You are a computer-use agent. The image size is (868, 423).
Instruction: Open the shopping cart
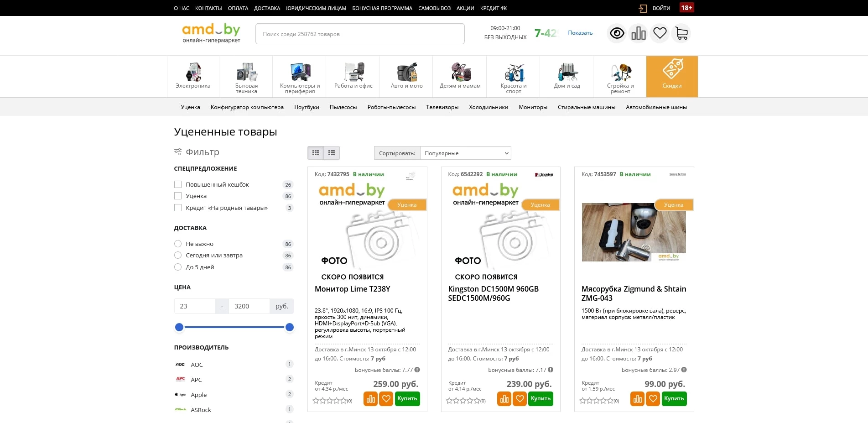point(681,33)
